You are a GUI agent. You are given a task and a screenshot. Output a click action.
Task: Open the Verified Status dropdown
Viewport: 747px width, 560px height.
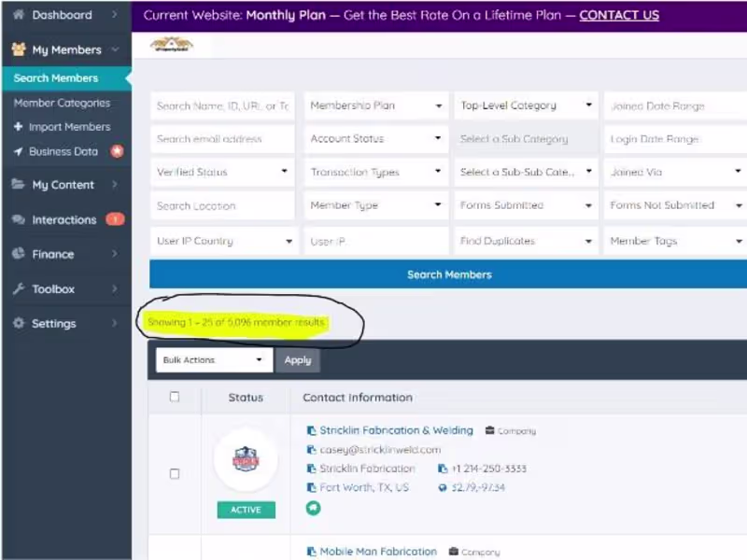click(222, 172)
